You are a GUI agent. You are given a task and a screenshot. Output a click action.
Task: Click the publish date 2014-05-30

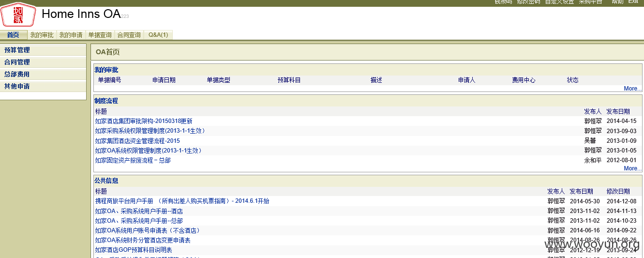pyautogui.click(x=585, y=201)
